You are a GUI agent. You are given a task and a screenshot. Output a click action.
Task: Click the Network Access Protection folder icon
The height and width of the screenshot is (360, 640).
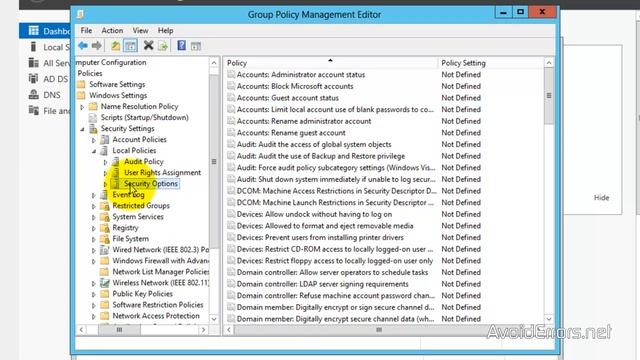105,316
